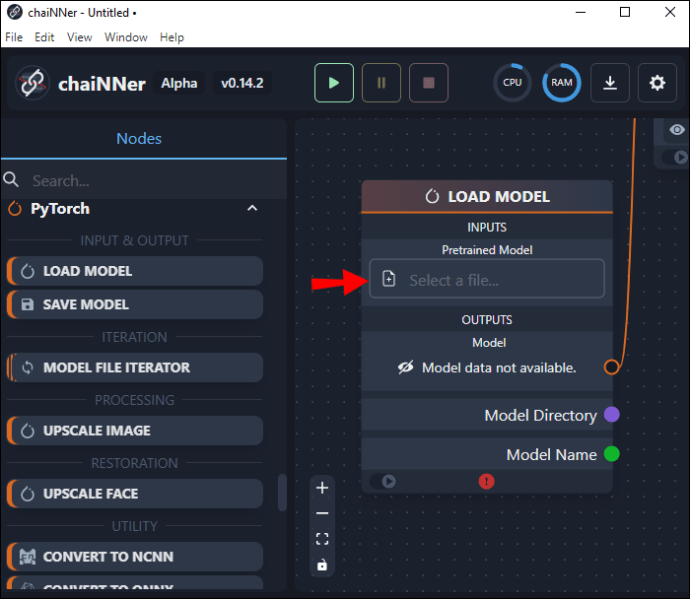The width and height of the screenshot is (690, 599).
Task: Close the chaiNNer window
Action: click(670, 12)
